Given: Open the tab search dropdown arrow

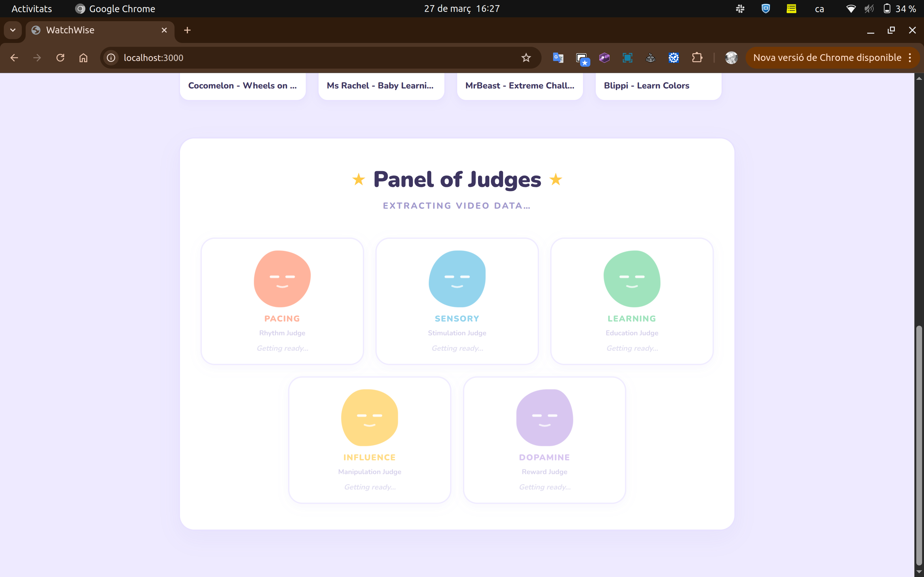Looking at the screenshot, I should point(13,30).
